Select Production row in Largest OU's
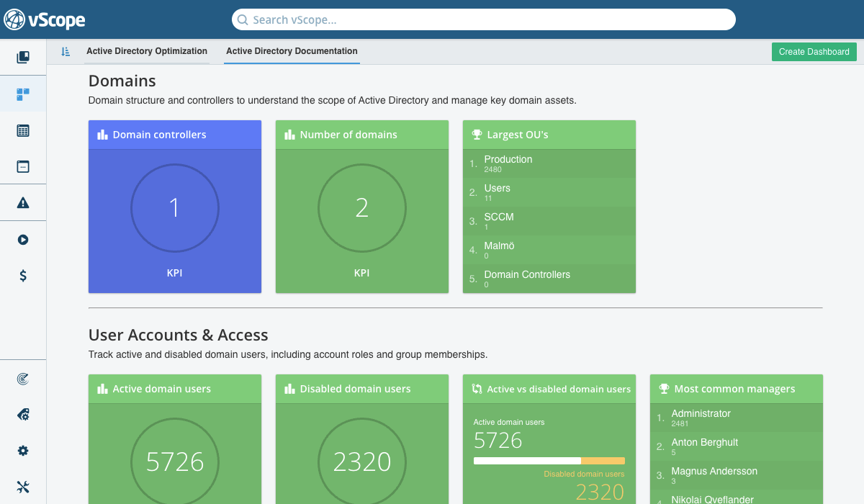The width and height of the screenshot is (864, 504). (549, 163)
